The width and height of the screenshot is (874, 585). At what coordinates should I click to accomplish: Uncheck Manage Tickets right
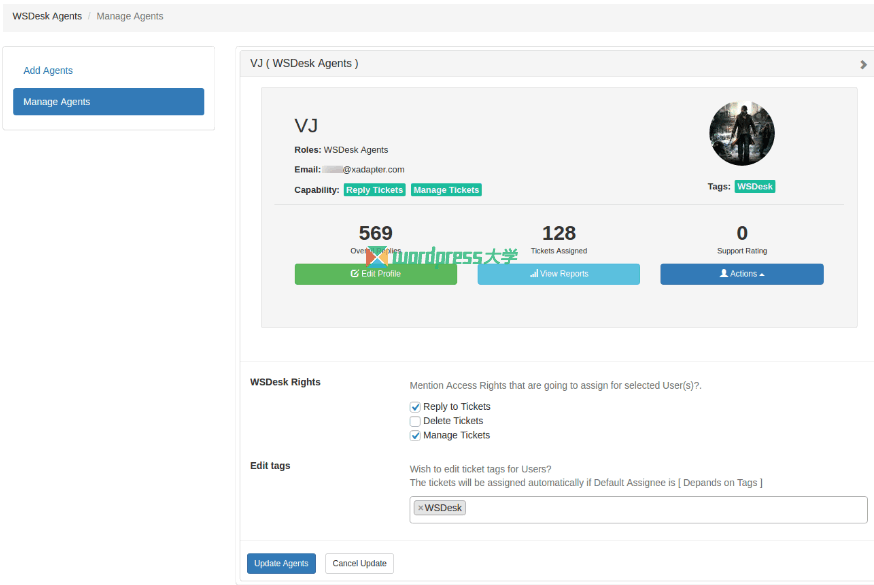pos(415,436)
